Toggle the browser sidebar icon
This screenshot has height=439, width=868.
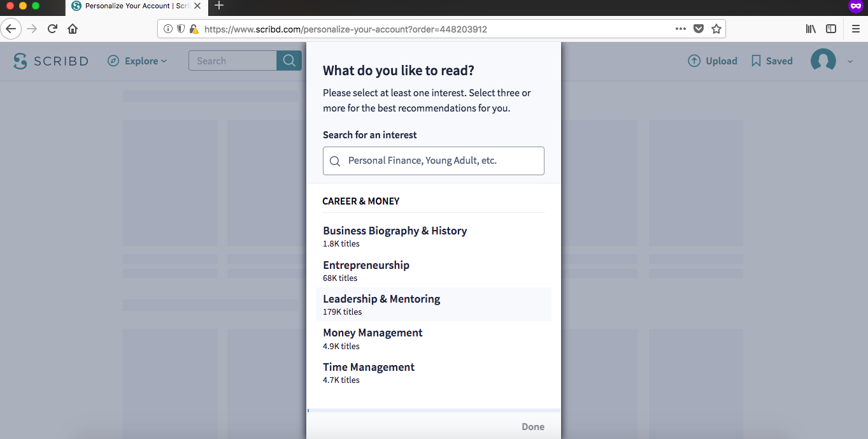[x=831, y=29]
